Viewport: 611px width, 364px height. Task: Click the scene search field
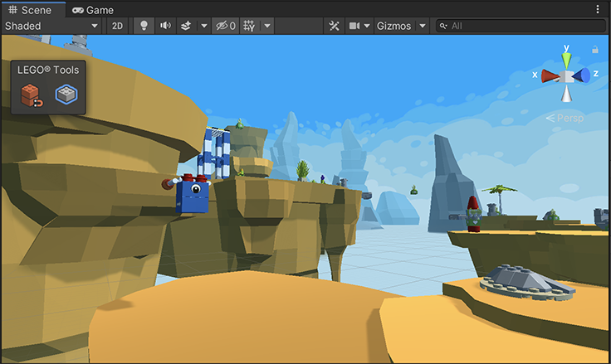pos(523,26)
